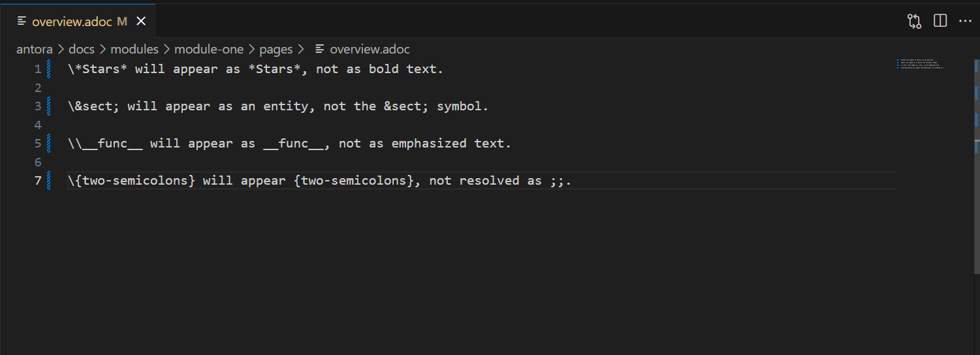Screen dimensions: 980x355
Task: Click the git change marker on line 5
Action: (49, 143)
